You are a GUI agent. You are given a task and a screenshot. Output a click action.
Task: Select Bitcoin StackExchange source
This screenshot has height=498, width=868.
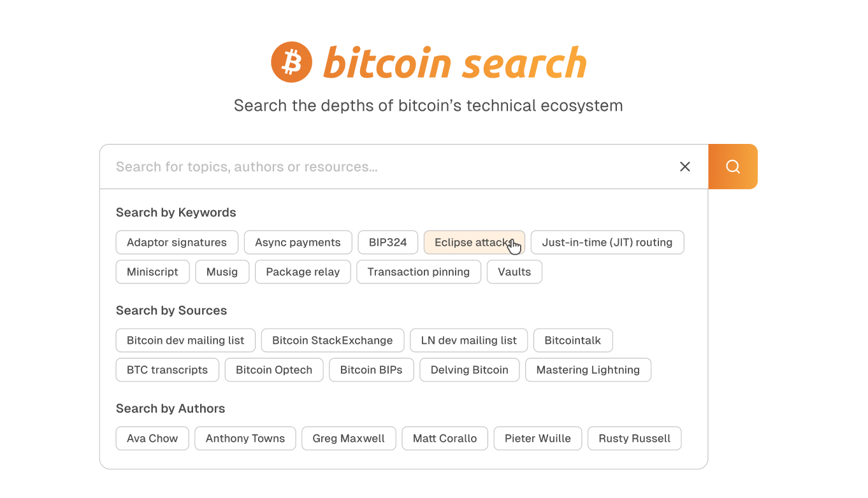pyautogui.click(x=332, y=341)
